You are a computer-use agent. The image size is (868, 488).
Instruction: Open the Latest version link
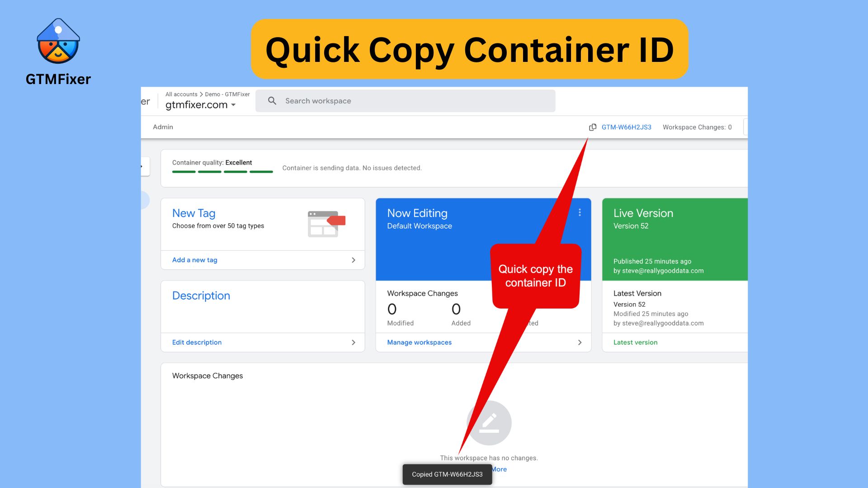[x=635, y=343]
